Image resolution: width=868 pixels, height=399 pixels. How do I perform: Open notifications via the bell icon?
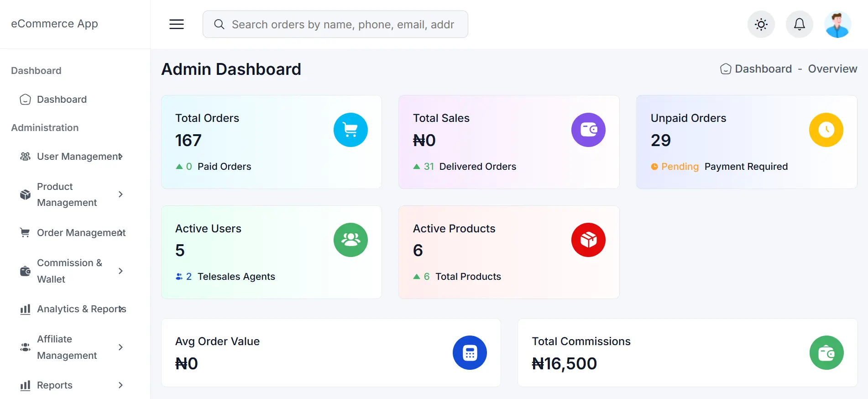point(799,24)
